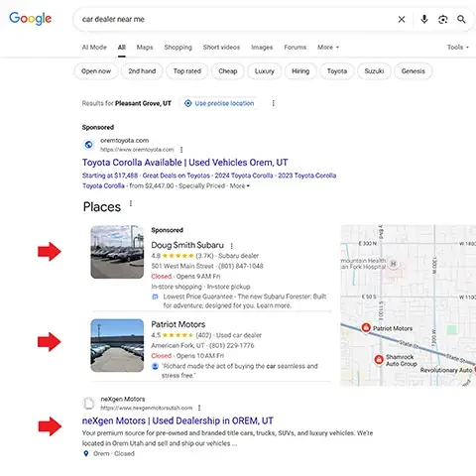Image resolution: width=476 pixels, height=476 pixels.
Task: Click the Patriot Motors map pin
Action: (366, 327)
